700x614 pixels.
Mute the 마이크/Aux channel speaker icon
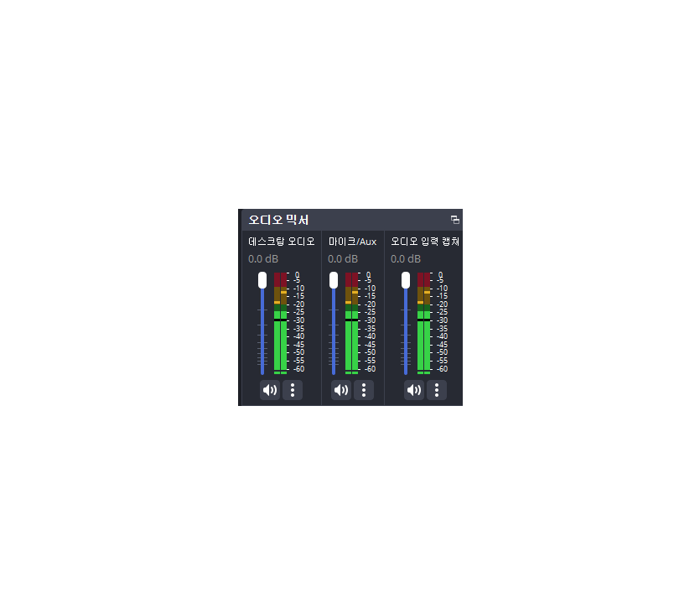[340, 390]
